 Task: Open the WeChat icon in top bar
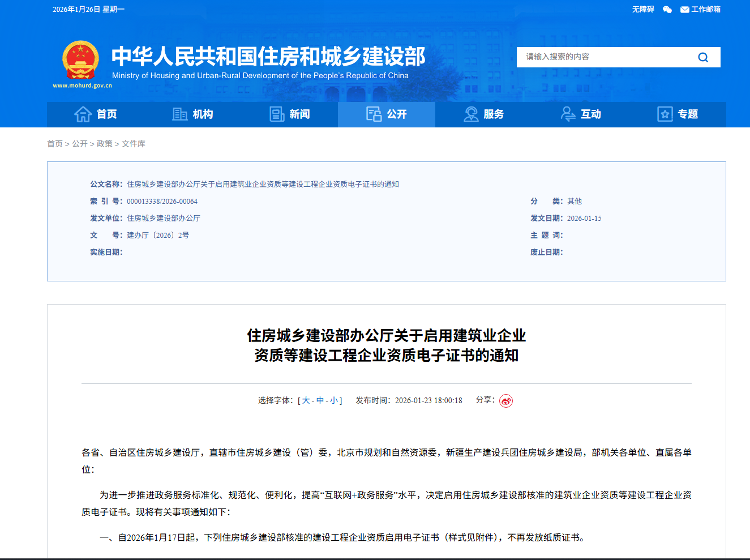[667, 10]
